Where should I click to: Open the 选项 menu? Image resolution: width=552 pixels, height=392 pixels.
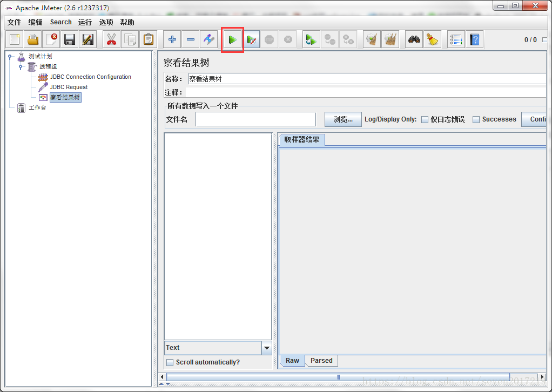pos(106,22)
